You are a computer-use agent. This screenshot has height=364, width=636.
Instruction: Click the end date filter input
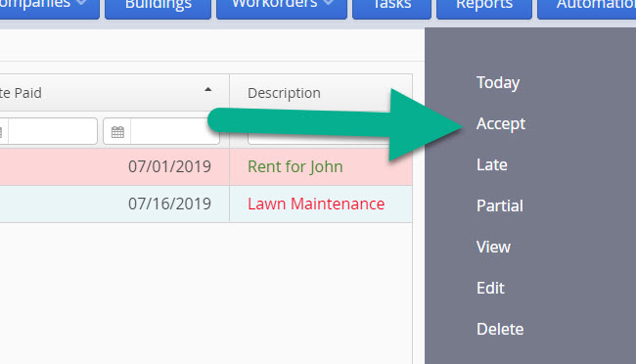175,131
